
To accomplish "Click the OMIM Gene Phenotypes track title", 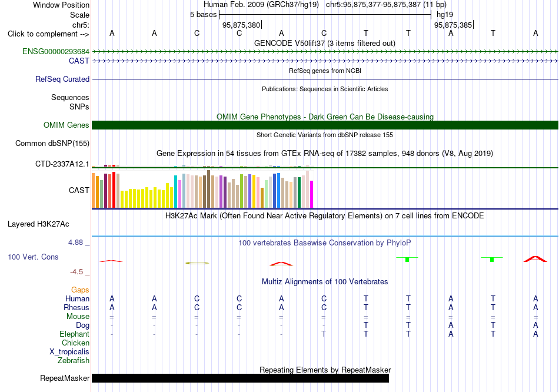I will [325, 117].
